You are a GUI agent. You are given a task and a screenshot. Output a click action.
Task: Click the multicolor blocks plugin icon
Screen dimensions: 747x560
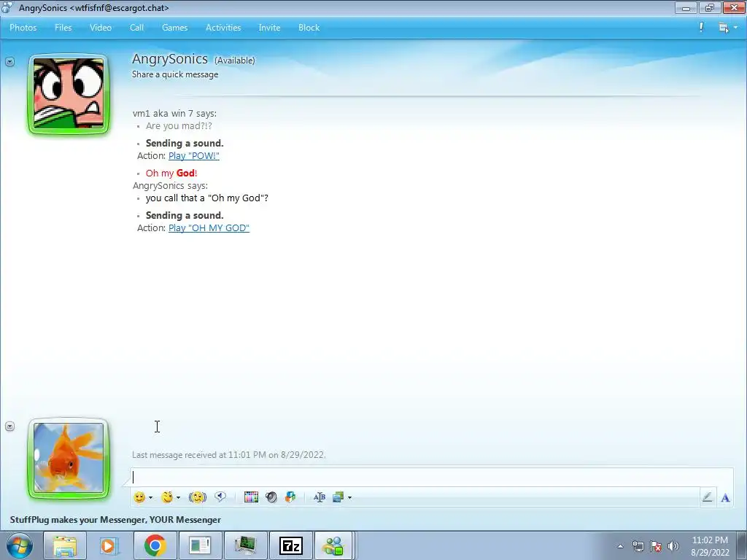(x=290, y=497)
